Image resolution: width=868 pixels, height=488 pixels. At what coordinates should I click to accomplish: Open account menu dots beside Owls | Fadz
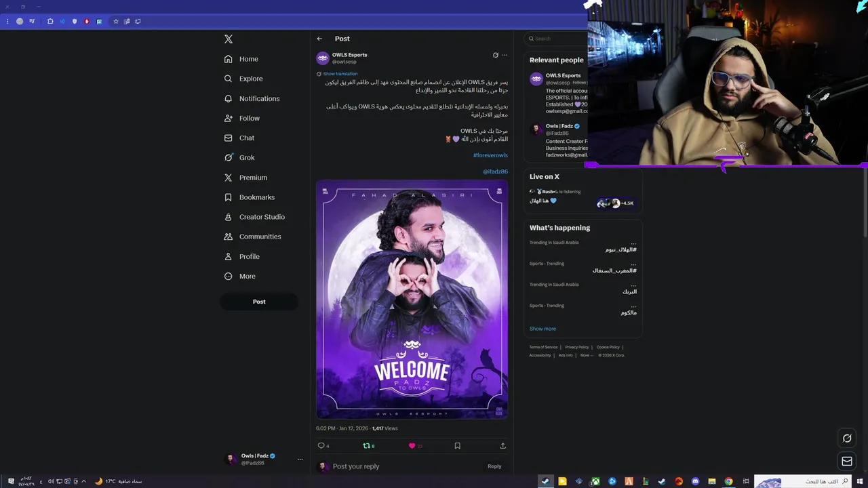point(300,459)
